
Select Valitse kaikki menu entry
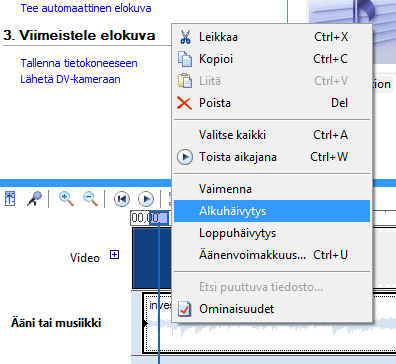click(272, 135)
